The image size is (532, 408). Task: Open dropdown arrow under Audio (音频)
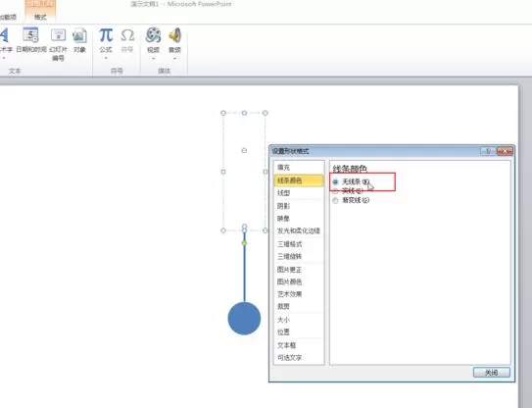(x=174, y=59)
